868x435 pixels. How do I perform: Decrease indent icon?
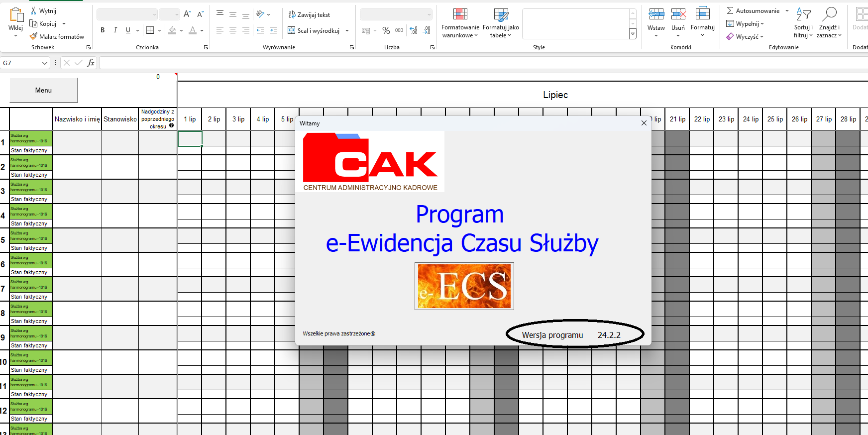click(x=260, y=30)
